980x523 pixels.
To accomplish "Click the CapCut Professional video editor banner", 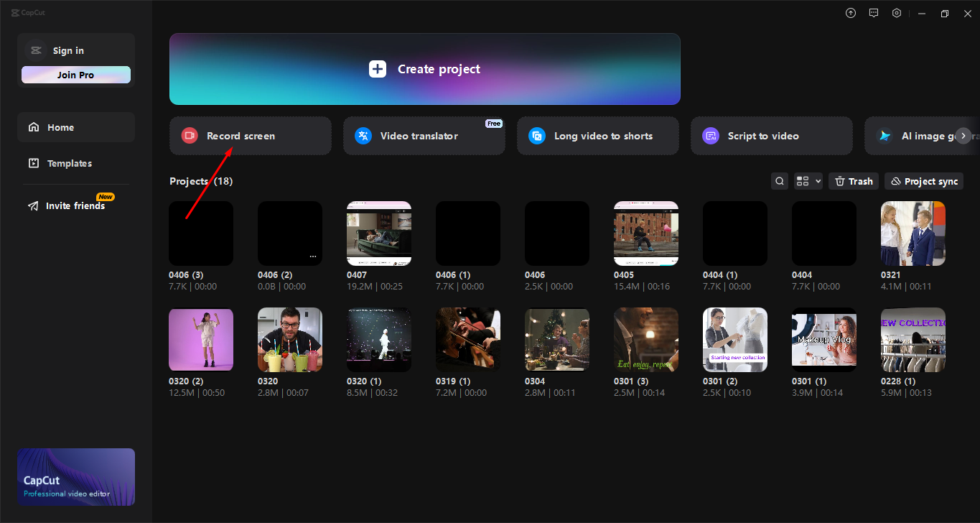I will click(76, 477).
